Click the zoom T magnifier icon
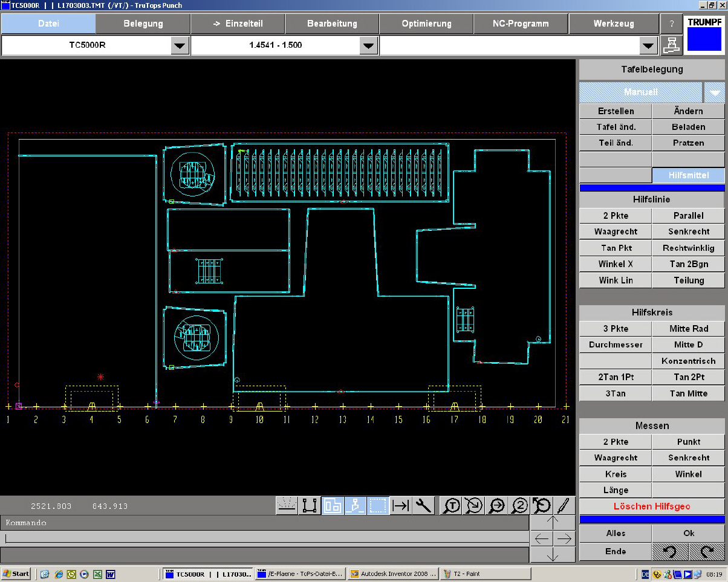This screenshot has height=582, width=728. [x=452, y=505]
